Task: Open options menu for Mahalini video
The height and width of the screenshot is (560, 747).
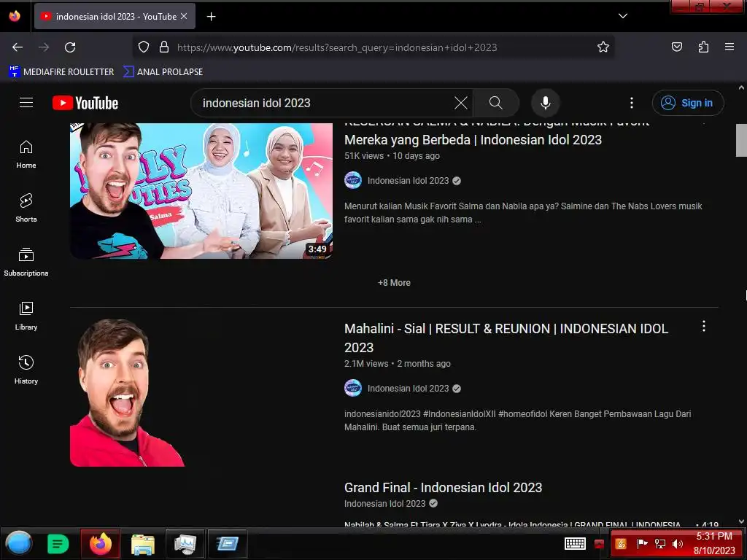Action: coord(704,326)
